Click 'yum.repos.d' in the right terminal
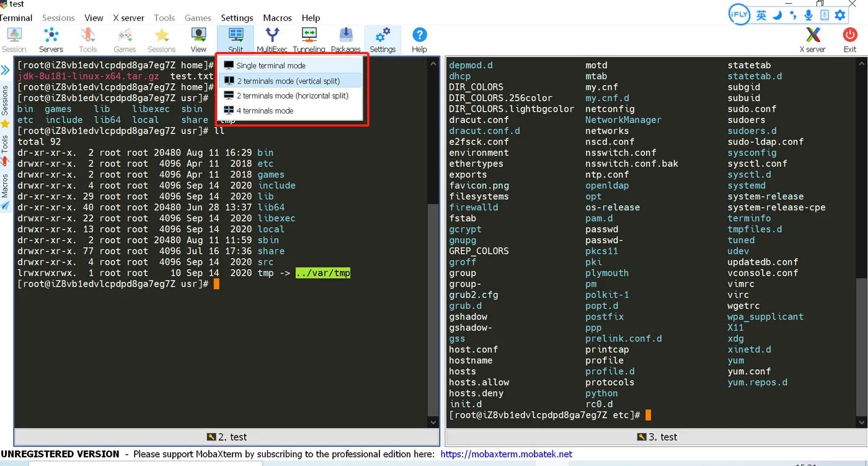Screen dimensions: 868x466 coord(758,382)
